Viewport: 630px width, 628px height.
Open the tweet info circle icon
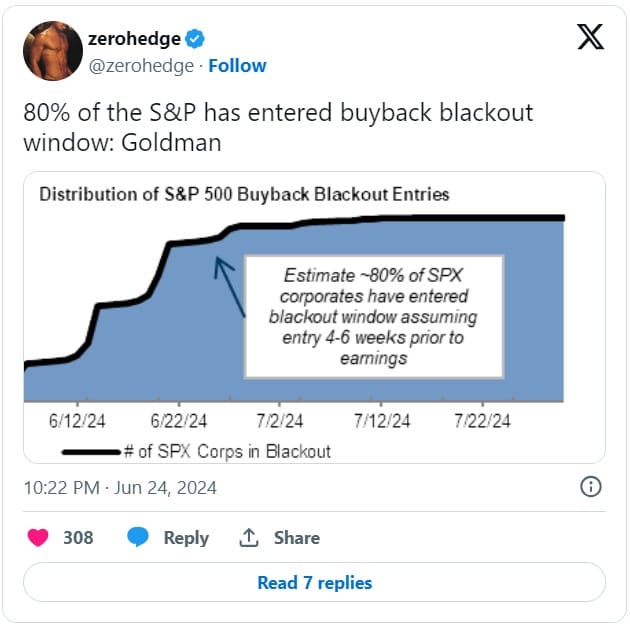click(591, 487)
